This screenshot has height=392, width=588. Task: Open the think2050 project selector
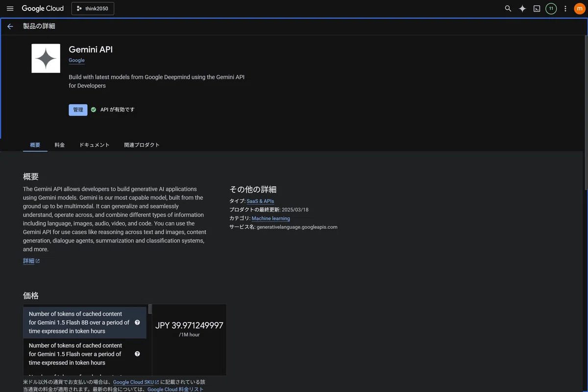93,8
